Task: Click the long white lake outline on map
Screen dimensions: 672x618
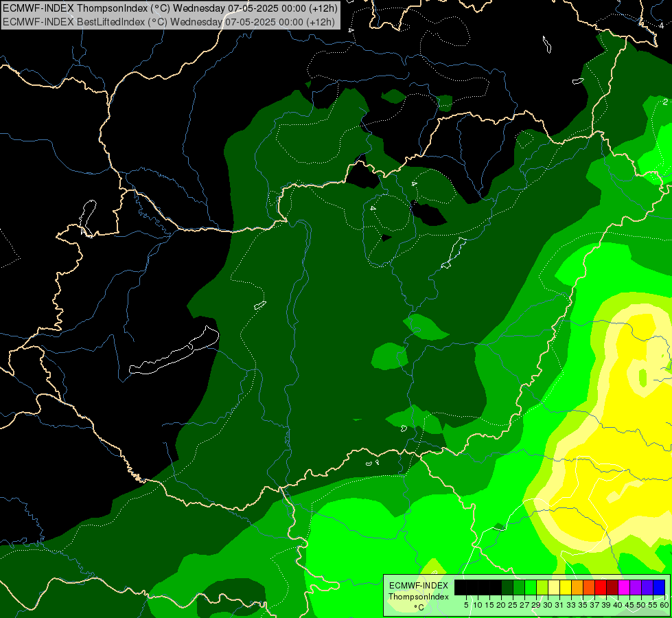Action: (174, 350)
